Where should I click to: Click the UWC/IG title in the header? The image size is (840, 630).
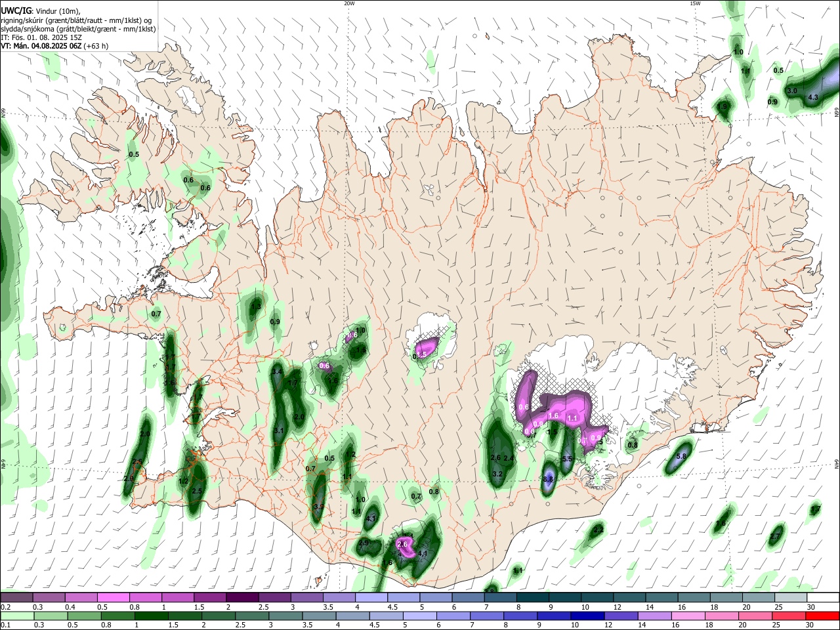[x=16, y=10]
